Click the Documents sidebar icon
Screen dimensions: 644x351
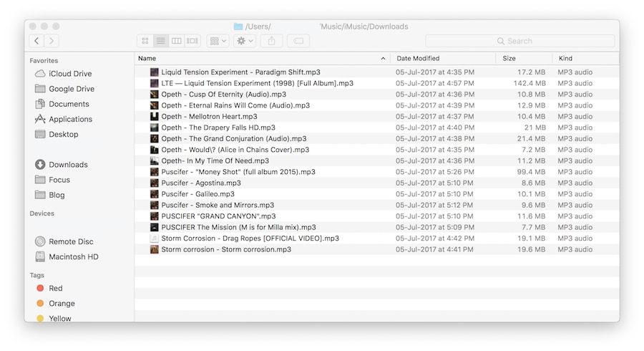40,104
